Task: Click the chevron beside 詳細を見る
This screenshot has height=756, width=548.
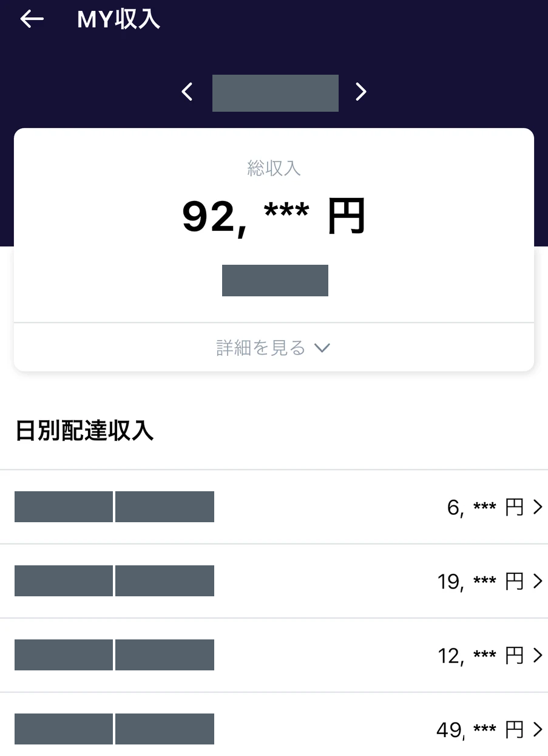Action: (322, 348)
